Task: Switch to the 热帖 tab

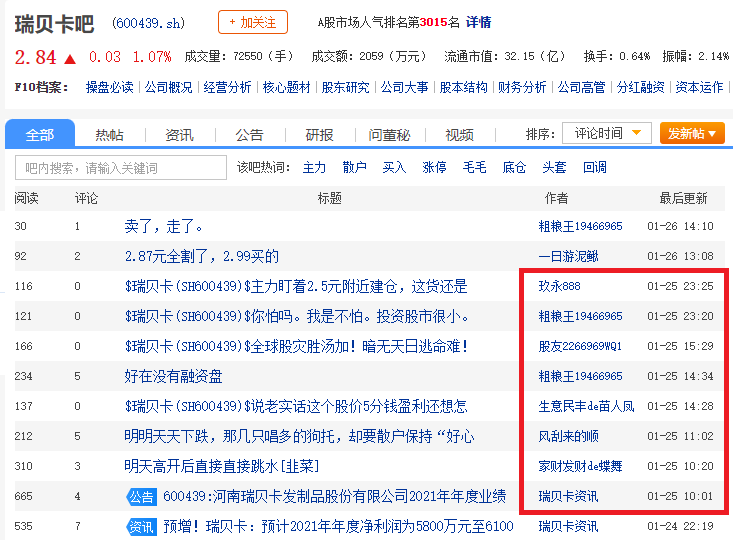Action: pyautogui.click(x=109, y=135)
